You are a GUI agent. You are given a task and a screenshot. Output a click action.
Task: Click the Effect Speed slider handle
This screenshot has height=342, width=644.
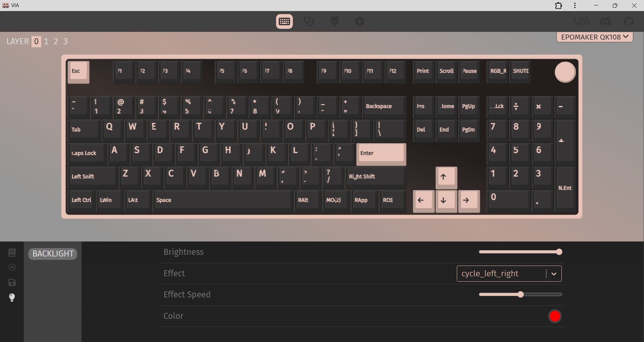point(520,294)
